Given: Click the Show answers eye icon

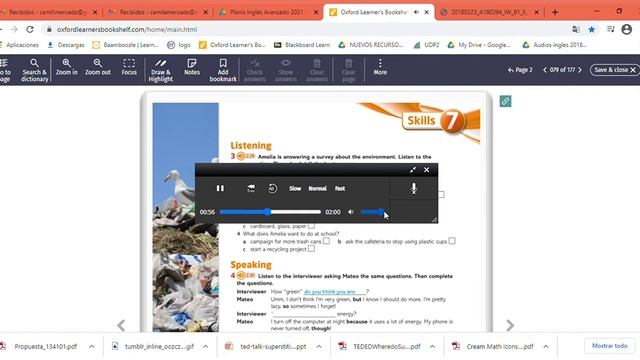Looking at the screenshot, I should click(x=286, y=63).
